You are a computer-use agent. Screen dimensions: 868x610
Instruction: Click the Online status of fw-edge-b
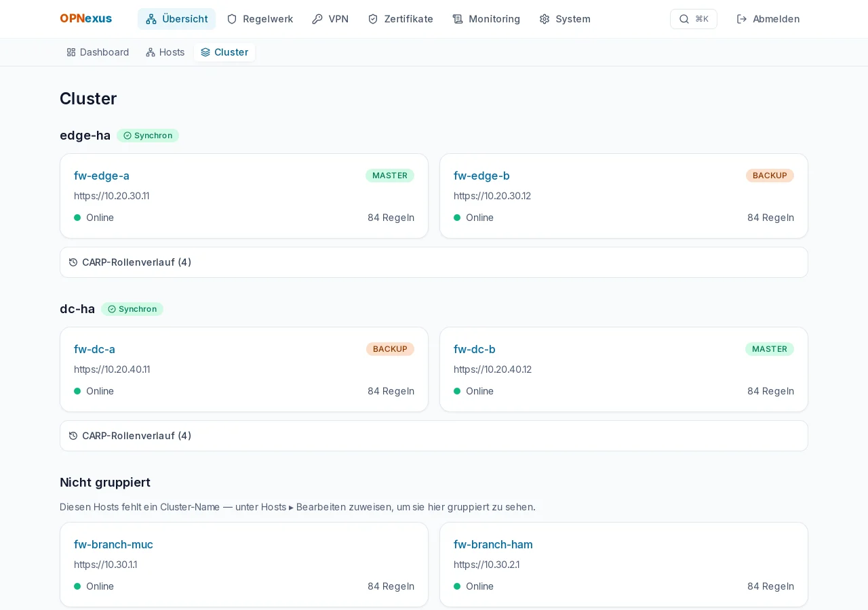click(474, 218)
